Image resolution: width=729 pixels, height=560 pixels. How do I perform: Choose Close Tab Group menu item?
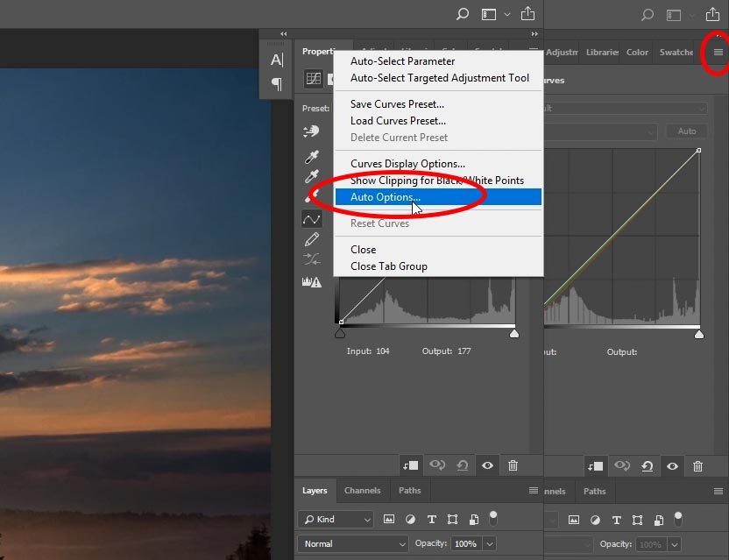[438, 266]
